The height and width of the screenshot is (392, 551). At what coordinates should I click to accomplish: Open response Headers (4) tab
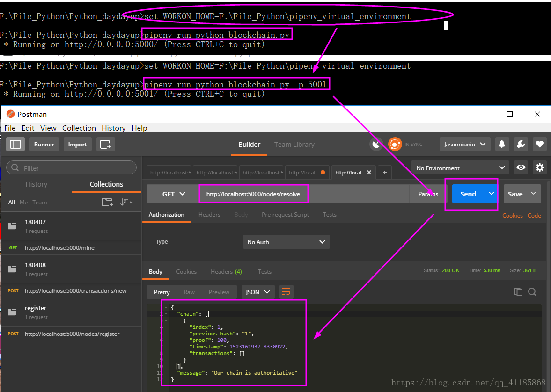(x=226, y=271)
